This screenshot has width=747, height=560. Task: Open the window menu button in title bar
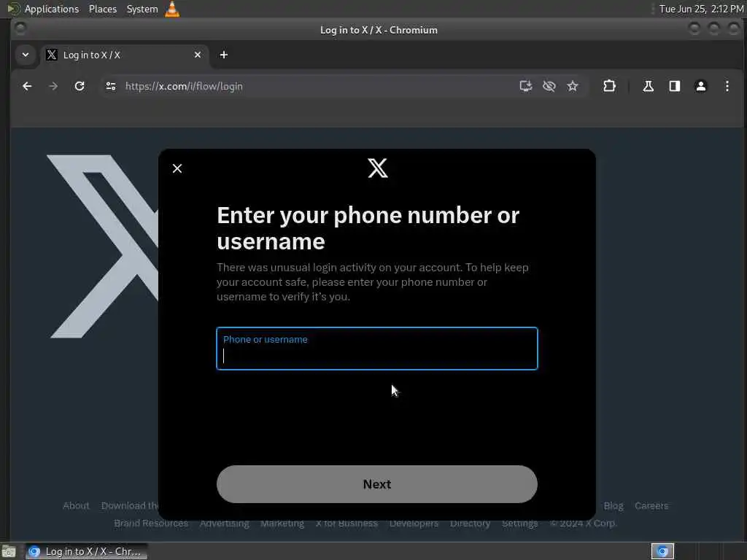point(20,29)
